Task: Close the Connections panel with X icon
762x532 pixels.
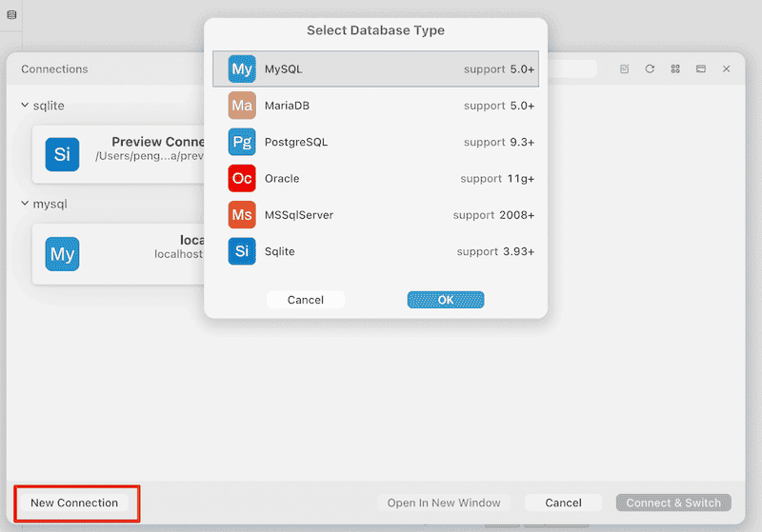Action: click(726, 69)
